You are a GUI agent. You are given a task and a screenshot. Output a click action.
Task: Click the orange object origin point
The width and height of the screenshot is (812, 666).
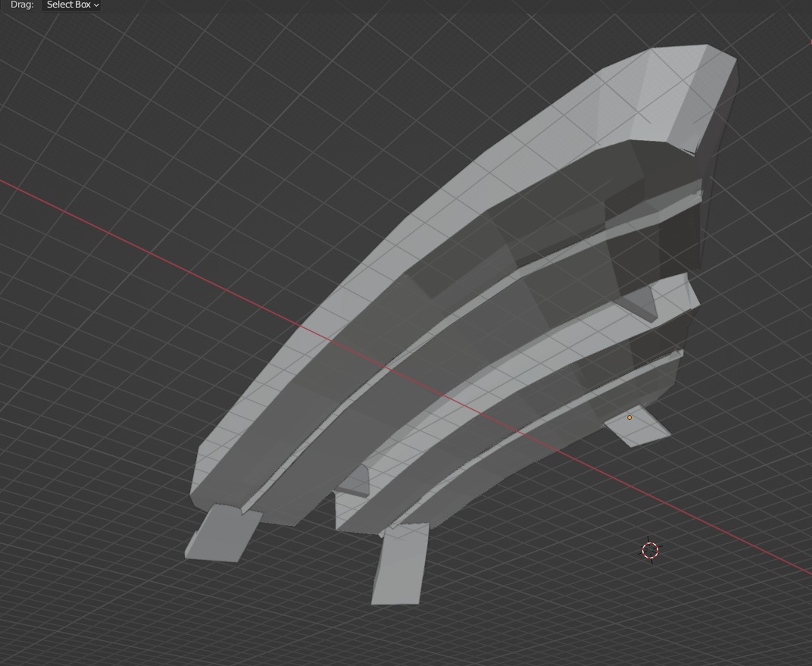629,417
